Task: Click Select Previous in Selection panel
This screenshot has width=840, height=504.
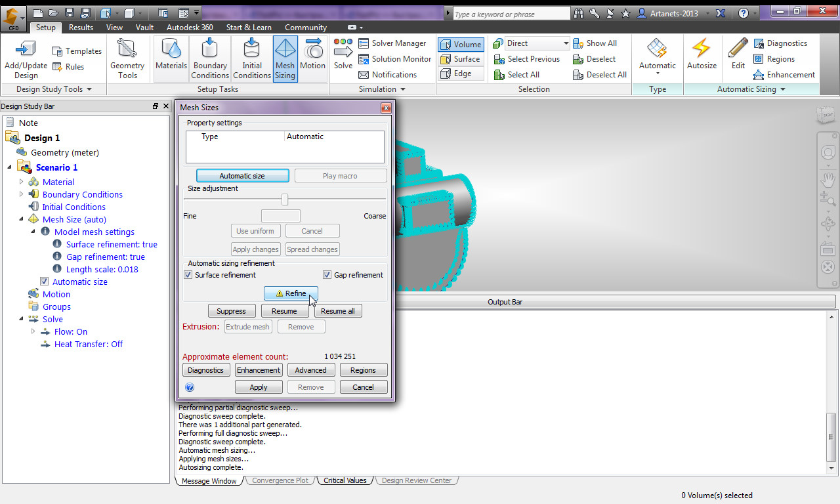Action: tap(526, 59)
